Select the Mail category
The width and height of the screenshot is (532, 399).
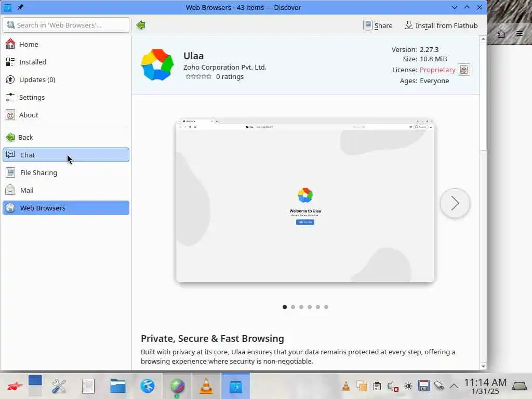[66, 190]
